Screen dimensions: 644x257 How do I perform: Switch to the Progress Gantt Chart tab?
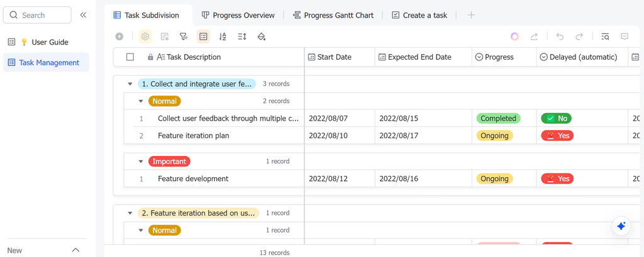click(x=333, y=15)
